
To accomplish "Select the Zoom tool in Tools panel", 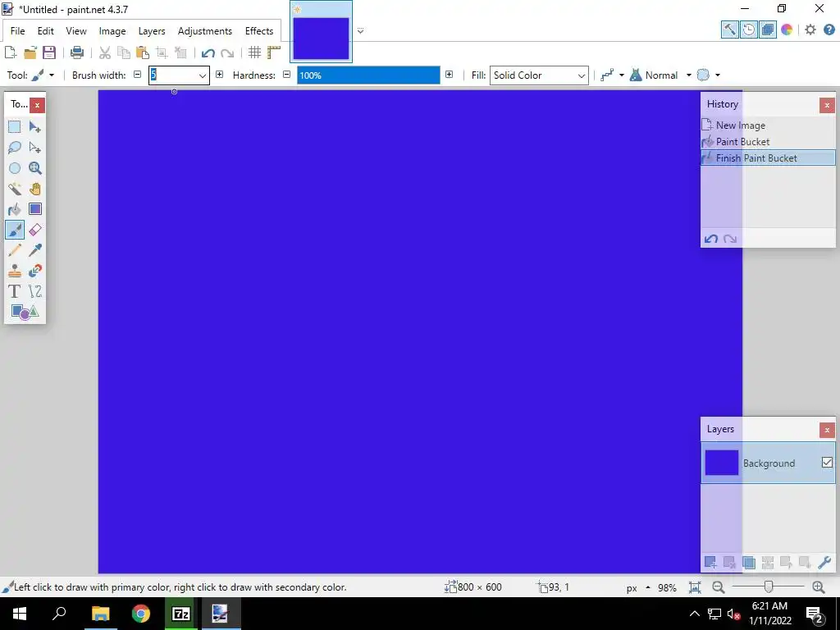I will [x=34, y=168].
